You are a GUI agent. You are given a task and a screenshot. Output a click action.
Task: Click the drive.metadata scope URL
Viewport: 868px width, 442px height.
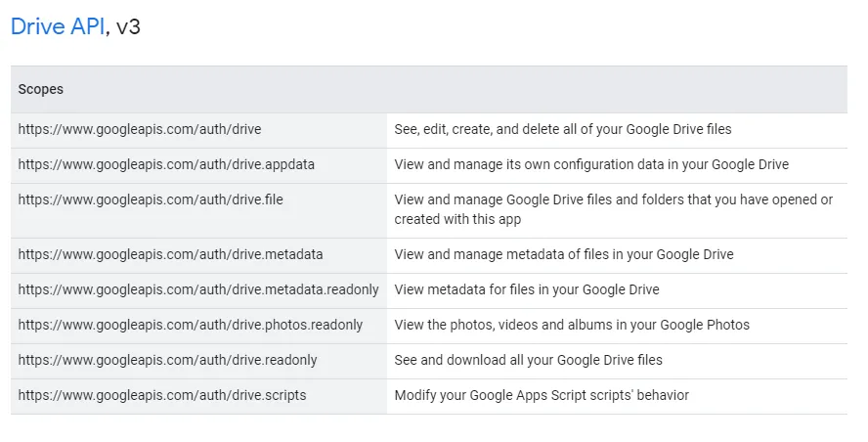pyautogui.click(x=170, y=254)
